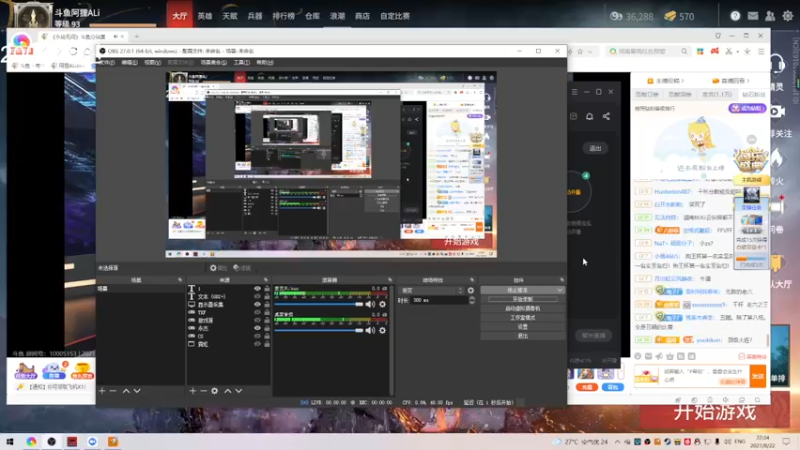Adjust the first audio channel volume slider
This screenshot has height=450, width=800.
(318, 304)
